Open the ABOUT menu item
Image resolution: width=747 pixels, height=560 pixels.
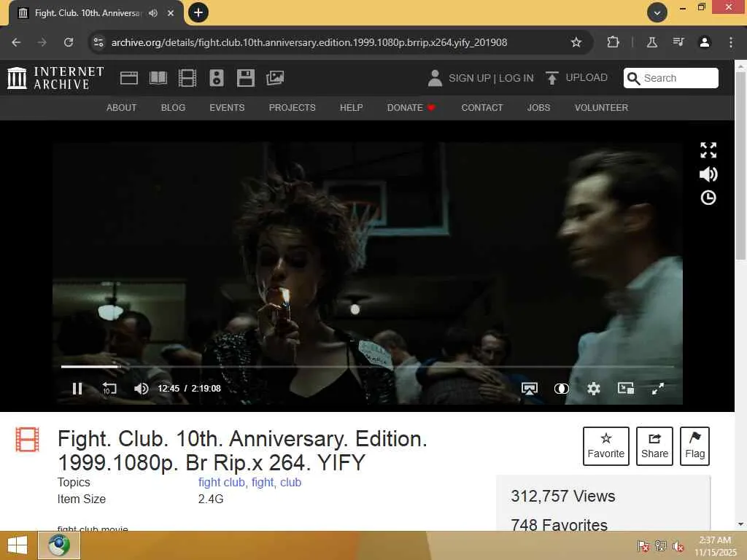coord(122,108)
